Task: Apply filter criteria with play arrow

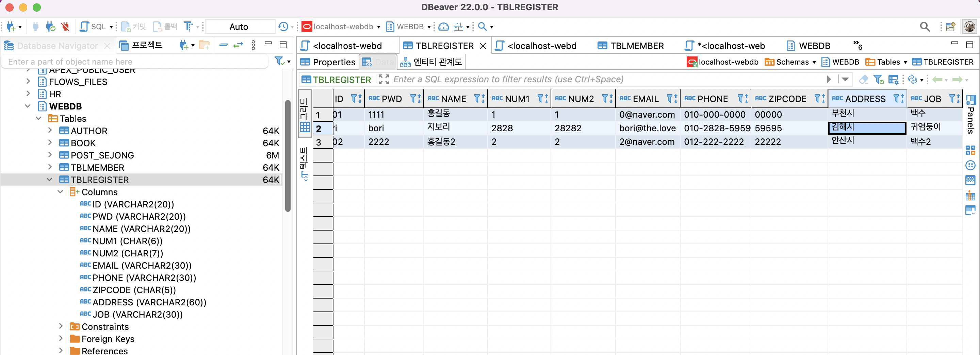Action: pyautogui.click(x=829, y=79)
